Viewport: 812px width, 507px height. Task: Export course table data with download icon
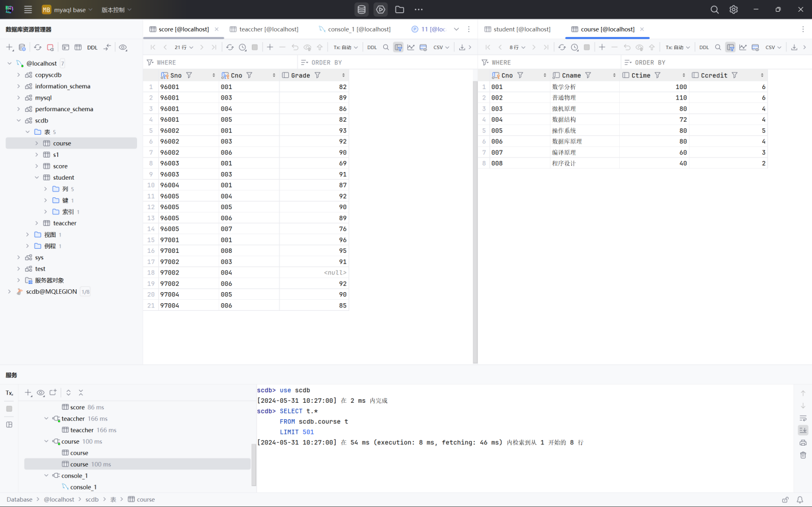(x=794, y=47)
